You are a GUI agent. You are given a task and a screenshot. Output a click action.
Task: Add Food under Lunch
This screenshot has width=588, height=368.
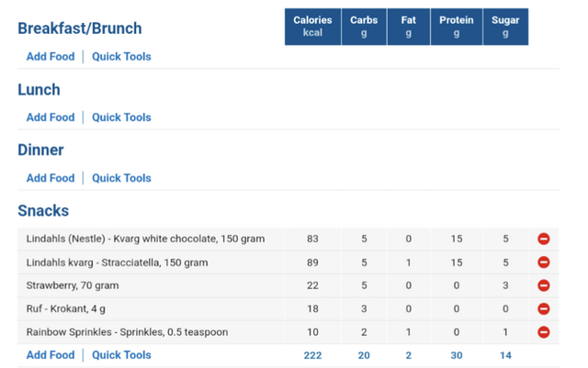[51, 117]
